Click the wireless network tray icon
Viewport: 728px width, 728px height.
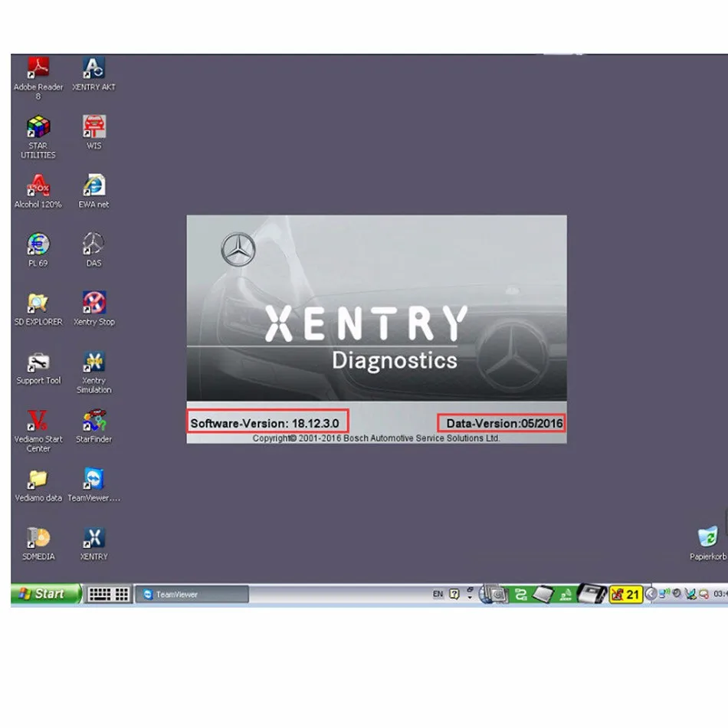click(x=664, y=594)
